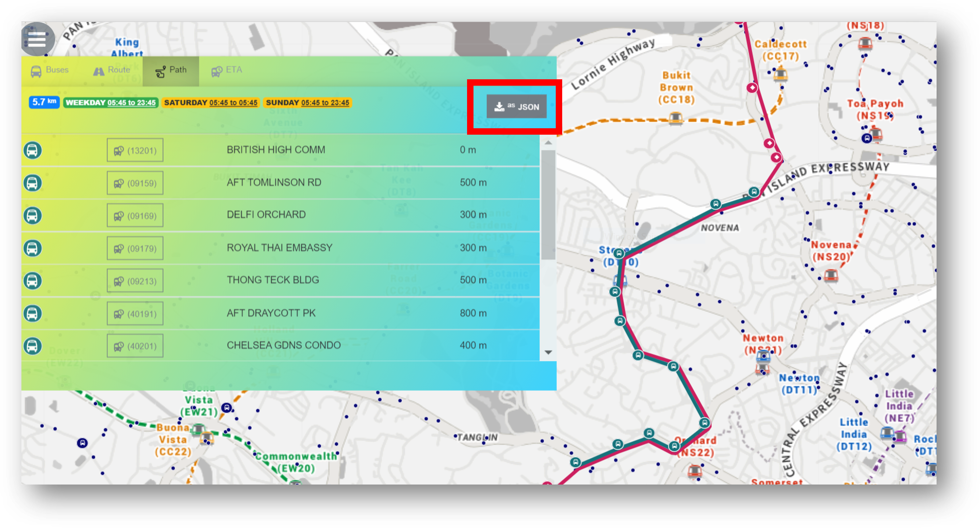980x528 pixels.
Task: Open ETA for stop 40191
Action: coord(135,314)
